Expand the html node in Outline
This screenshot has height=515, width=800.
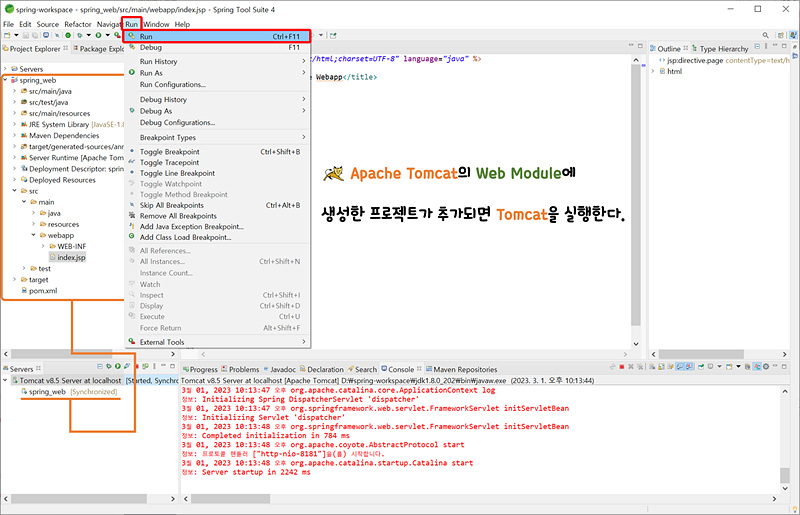653,71
